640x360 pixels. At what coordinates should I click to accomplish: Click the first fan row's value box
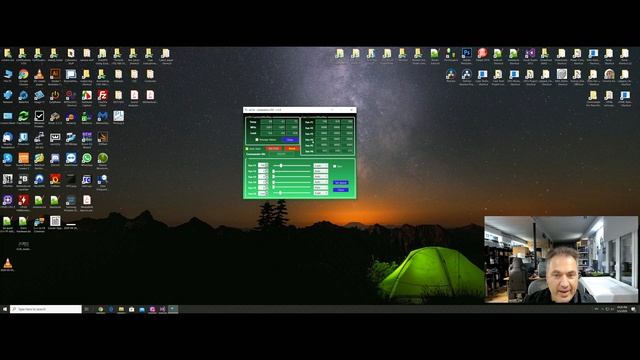263,165
